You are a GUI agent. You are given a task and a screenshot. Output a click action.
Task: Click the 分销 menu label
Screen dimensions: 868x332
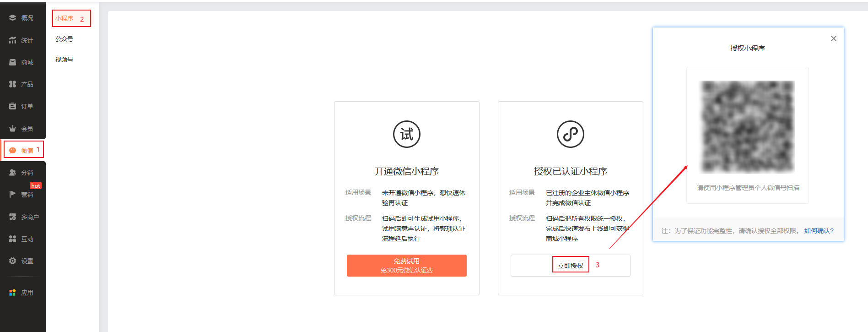click(x=27, y=173)
